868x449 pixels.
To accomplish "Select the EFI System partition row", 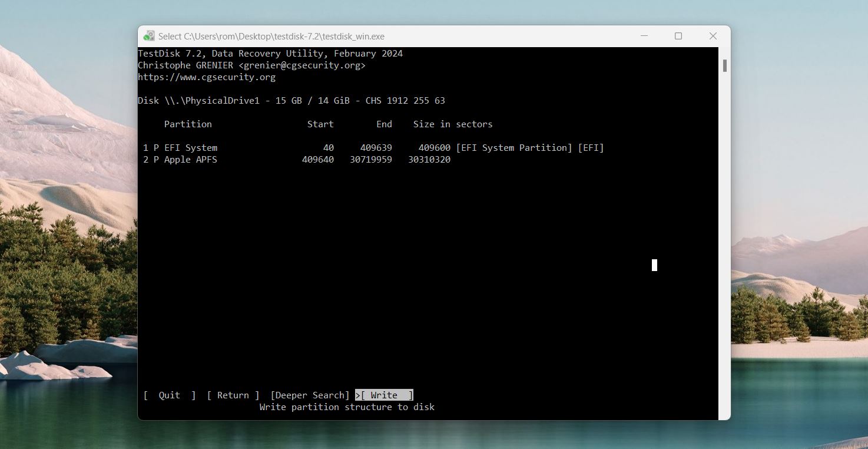I will 373,148.
